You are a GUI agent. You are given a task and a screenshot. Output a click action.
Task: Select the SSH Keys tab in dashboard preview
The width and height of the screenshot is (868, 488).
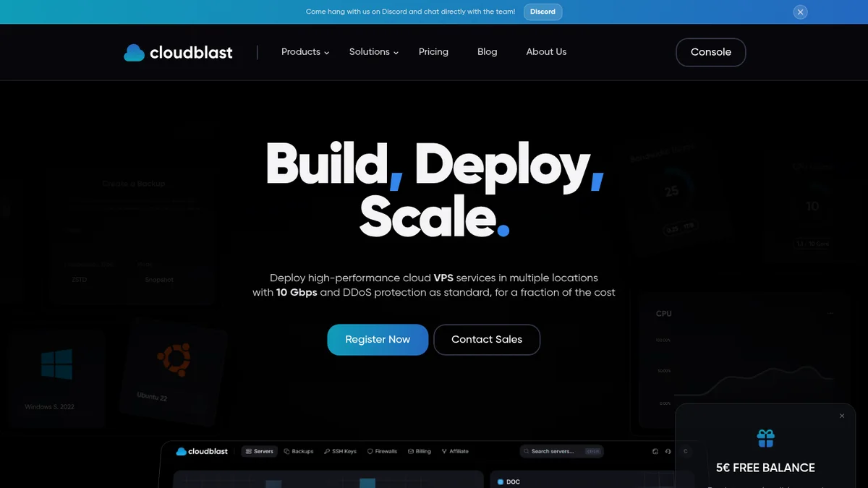tap(341, 451)
